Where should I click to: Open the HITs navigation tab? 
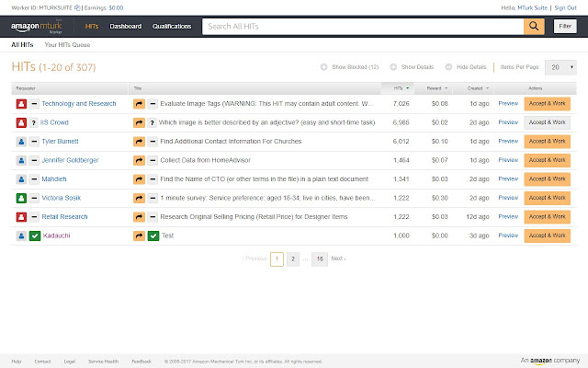click(92, 27)
